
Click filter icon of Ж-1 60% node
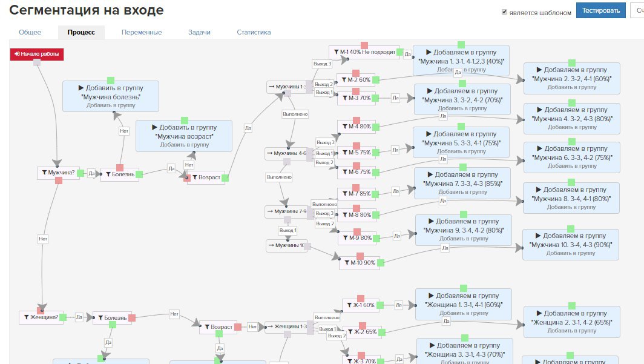tap(350, 305)
